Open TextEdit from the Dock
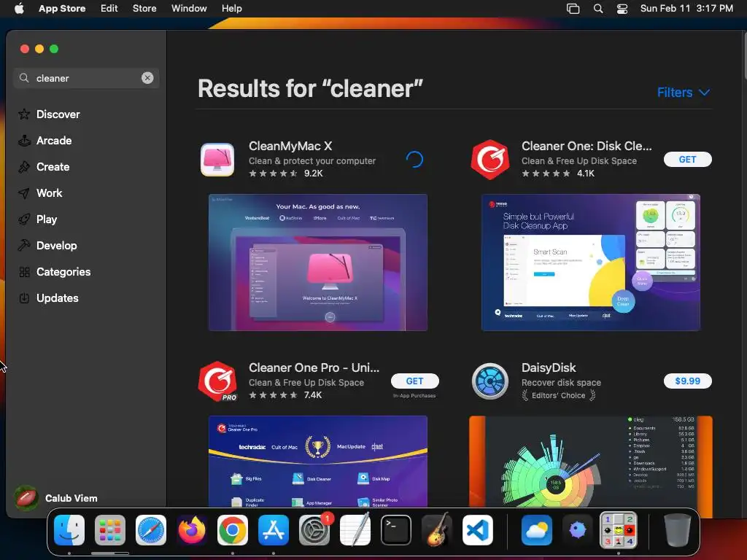The image size is (747, 560). pos(355,530)
